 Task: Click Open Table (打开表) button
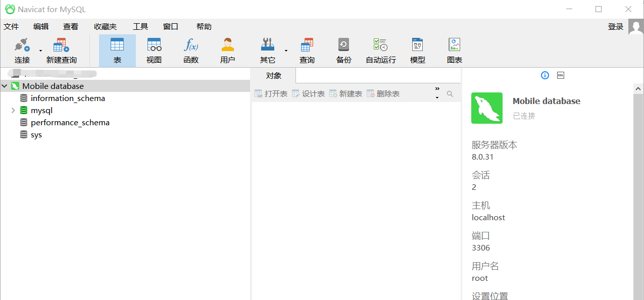[271, 94]
